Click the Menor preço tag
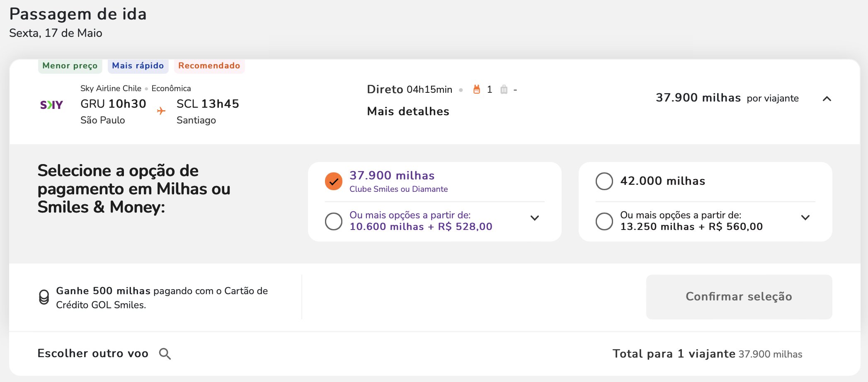This screenshot has height=382, width=868. click(x=70, y=66)
